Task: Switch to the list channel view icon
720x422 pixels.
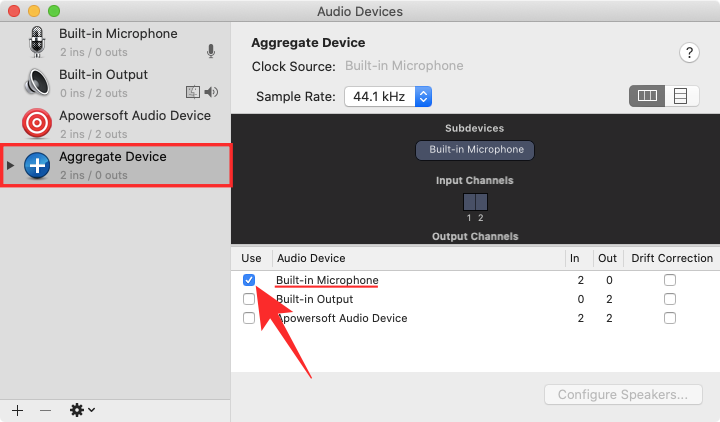Action: pos(681,96)
